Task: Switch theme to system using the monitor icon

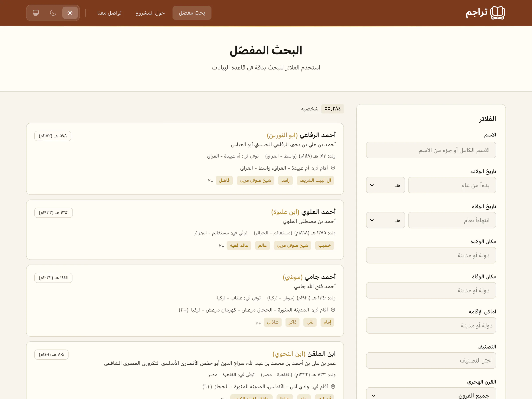Action: coord(36,13)
